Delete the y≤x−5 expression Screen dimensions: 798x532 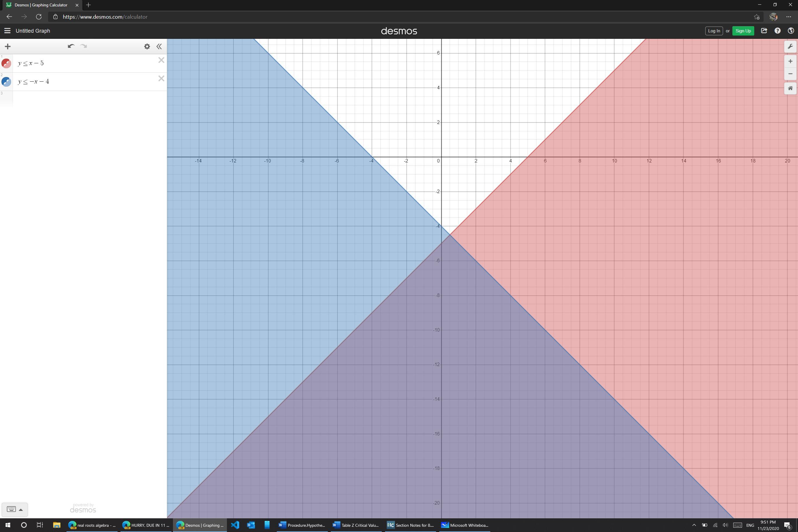tap(161, 60)
